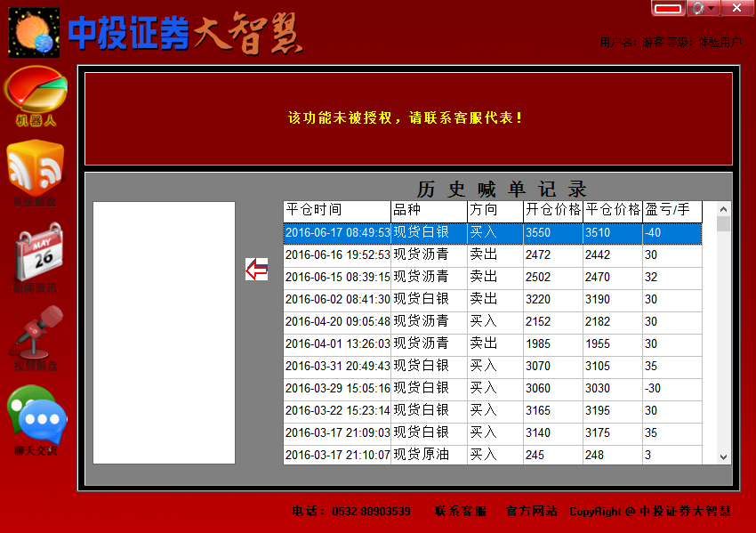Click the app logo at top left
The image size is (756, 533).
(x=34, y=32)
